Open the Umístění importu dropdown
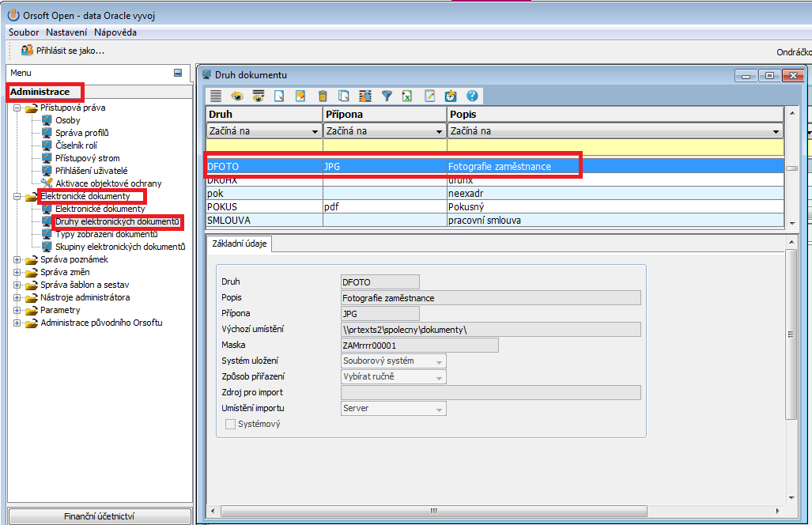812x525 pixels. point(440,409)
